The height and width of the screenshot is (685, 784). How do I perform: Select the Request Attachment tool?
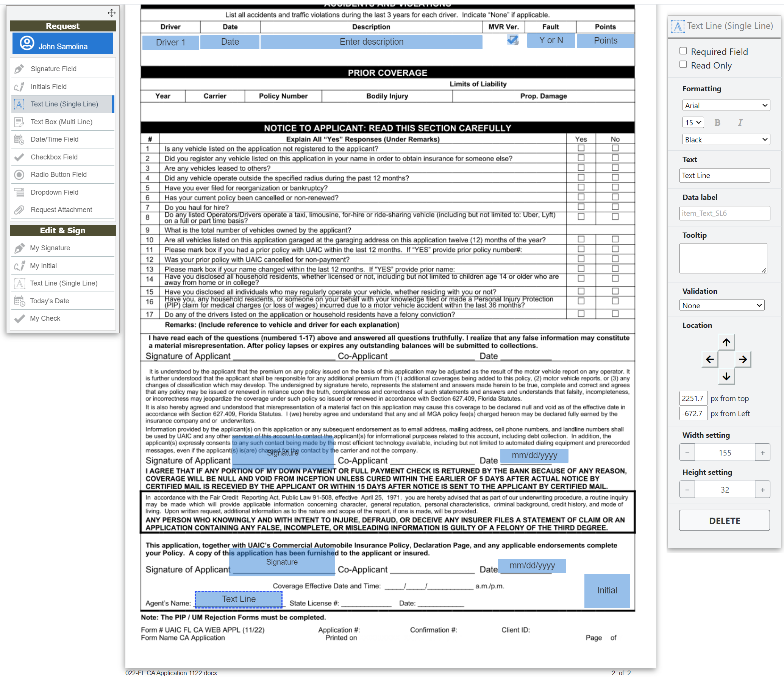(x=61, y=210)
